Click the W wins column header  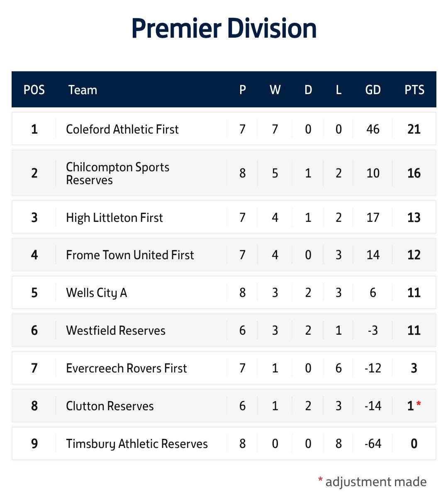(275, 90)
